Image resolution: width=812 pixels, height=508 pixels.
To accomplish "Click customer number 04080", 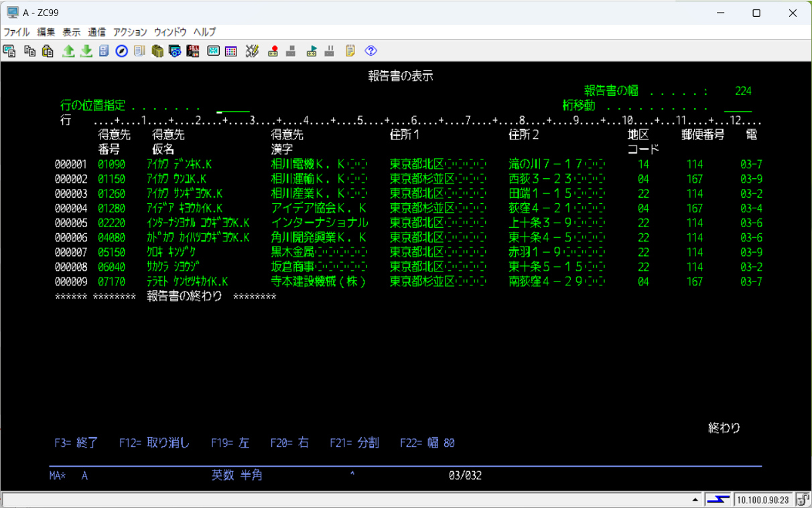I will click(111, 238).
